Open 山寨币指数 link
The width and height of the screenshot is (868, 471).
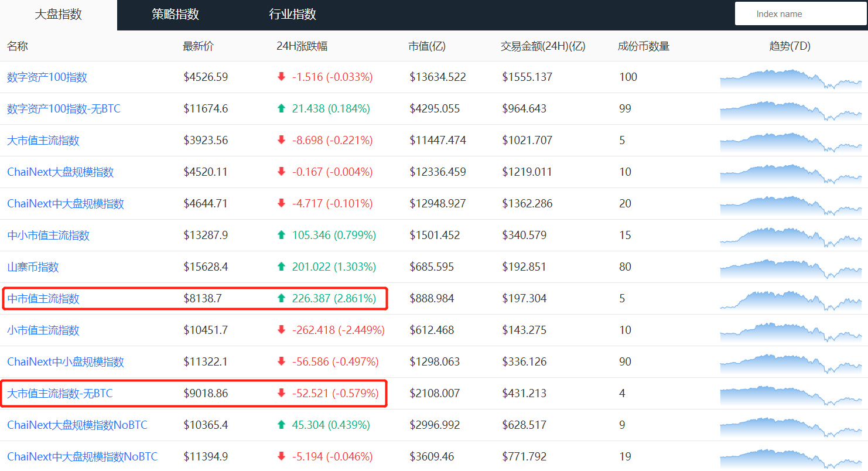coord(33,267)
